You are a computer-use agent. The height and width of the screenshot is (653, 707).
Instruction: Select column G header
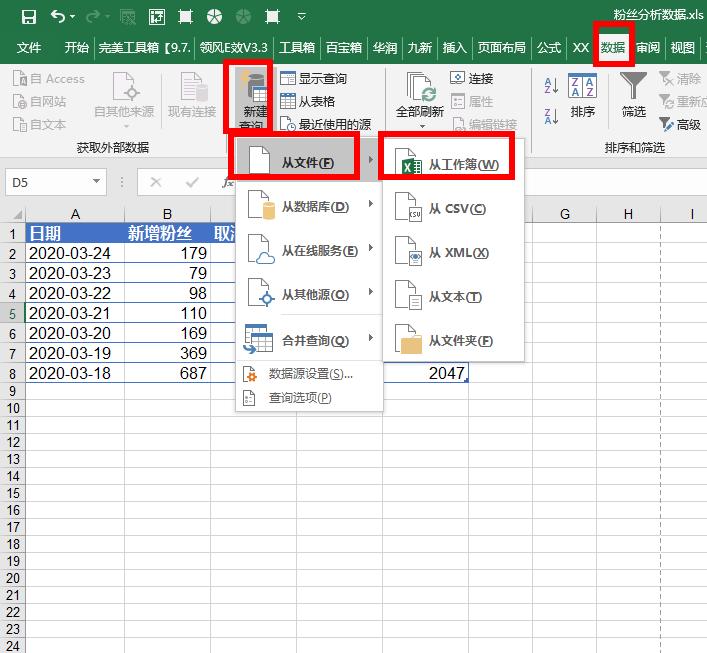click(565, 214)
